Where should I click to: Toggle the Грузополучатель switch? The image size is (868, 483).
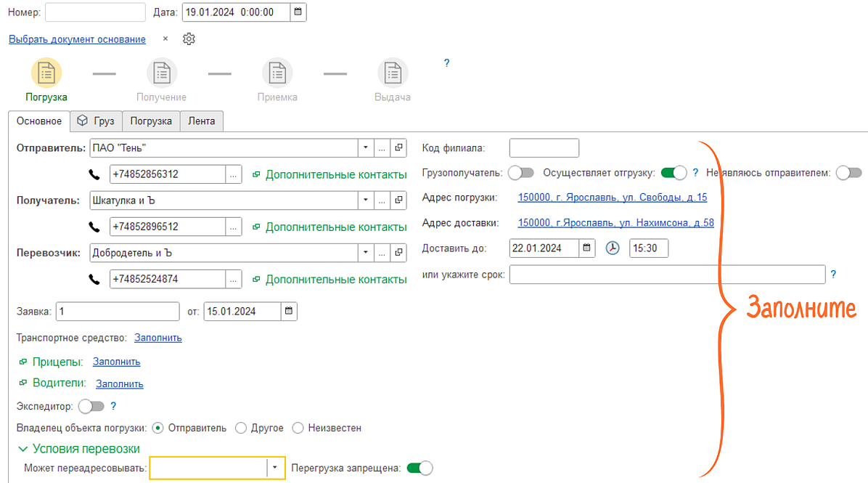point(520,173)
